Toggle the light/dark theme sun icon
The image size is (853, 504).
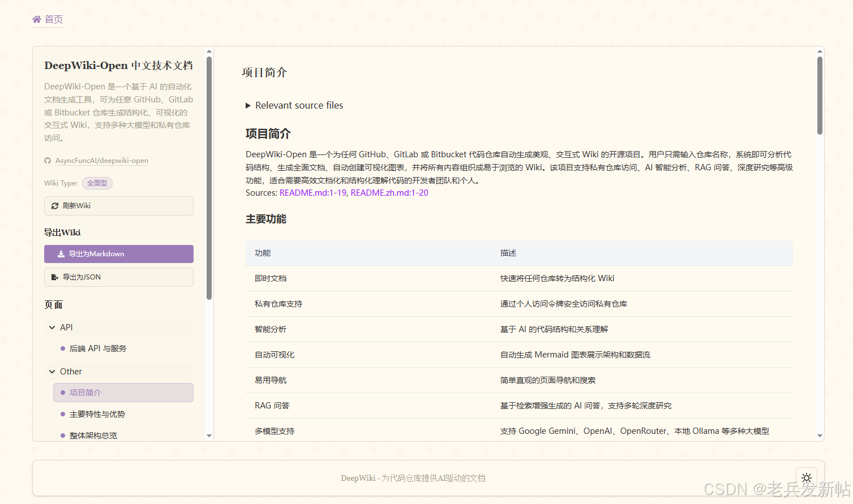[x=807, y=478]
